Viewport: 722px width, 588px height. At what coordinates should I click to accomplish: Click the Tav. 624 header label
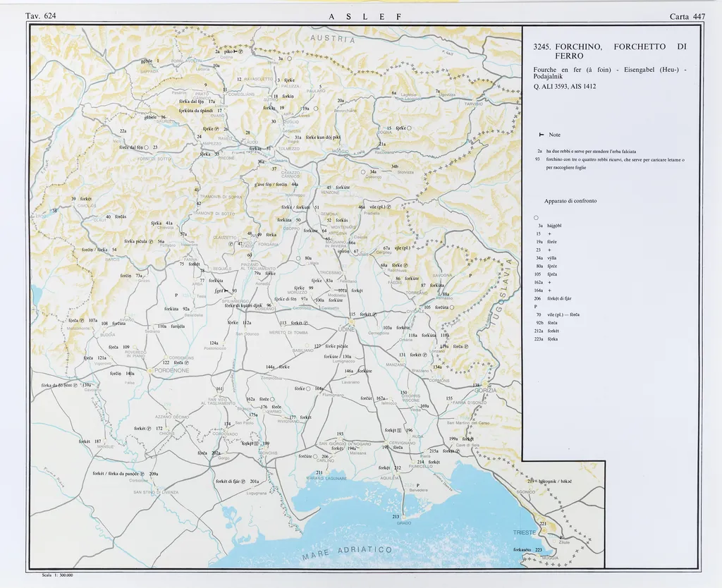click(x=40, y=16)
